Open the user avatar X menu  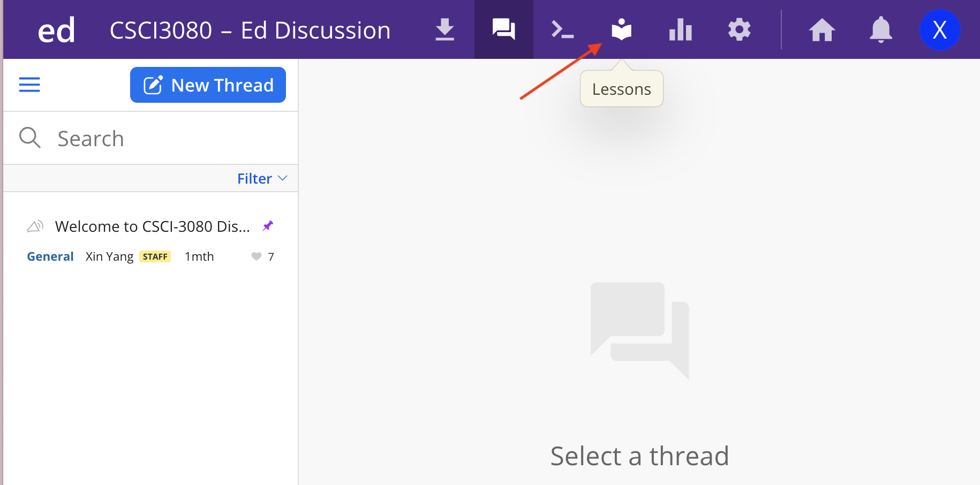[x=939, y=30]
